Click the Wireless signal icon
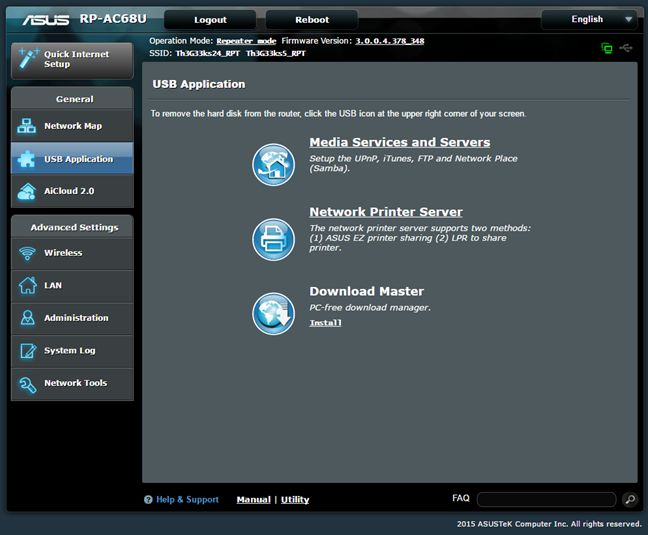This screenshot has height=535, width=648. (x=27, y=253)
